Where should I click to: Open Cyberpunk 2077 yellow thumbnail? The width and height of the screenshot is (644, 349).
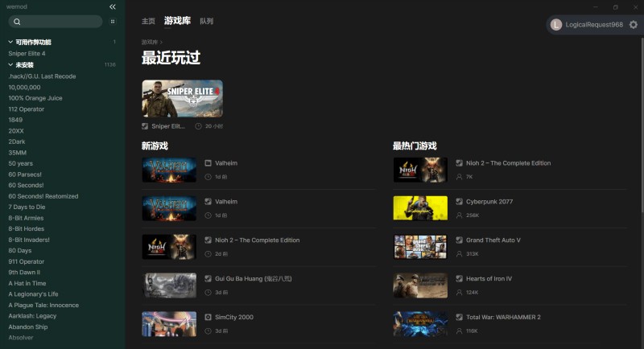[420, 208]
